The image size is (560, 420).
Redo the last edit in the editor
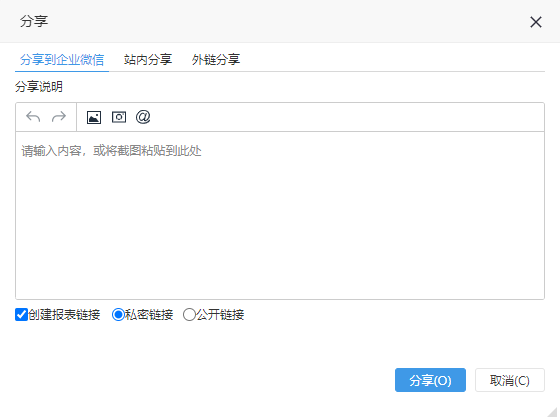(x=59, y=117)
